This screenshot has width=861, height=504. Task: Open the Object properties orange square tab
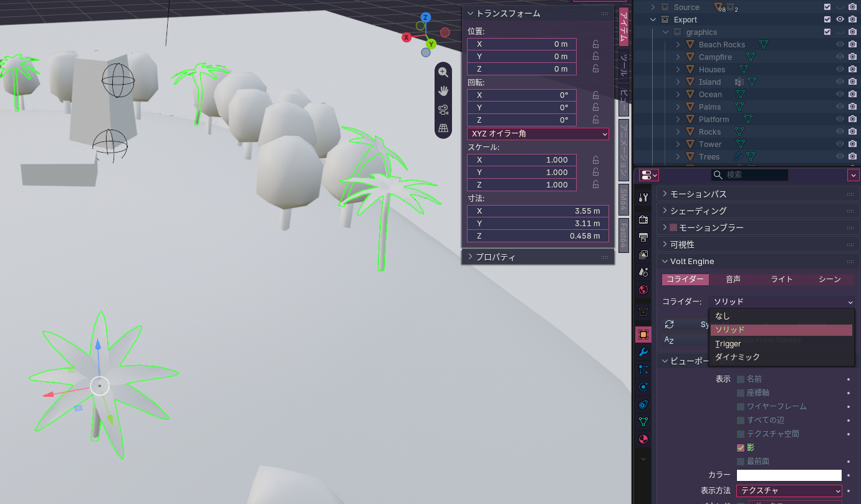tap(643, 335)
